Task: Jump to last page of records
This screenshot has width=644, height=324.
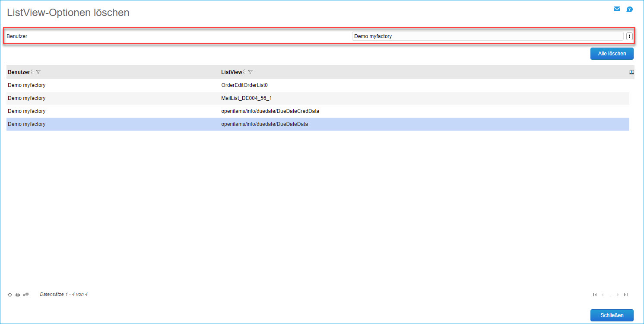Action: click(626, 295)
